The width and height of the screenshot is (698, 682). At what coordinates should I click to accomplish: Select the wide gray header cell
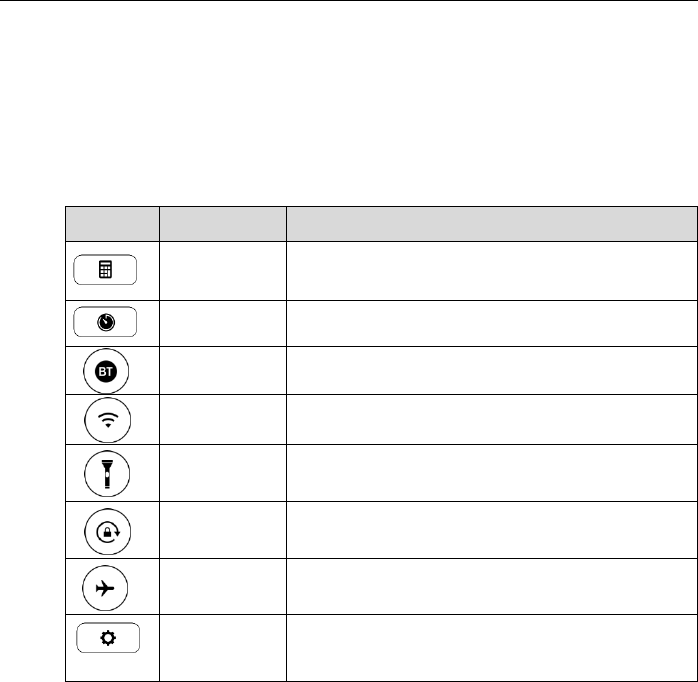(x=492, y=224)
